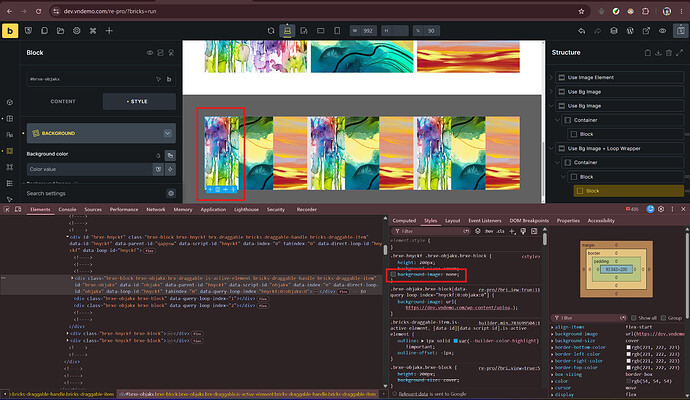Expand the pseudo-class selector dropdown arrow in ID field
Image resolution: width=690 pixels, height=400 pixels.
(158, 79)
